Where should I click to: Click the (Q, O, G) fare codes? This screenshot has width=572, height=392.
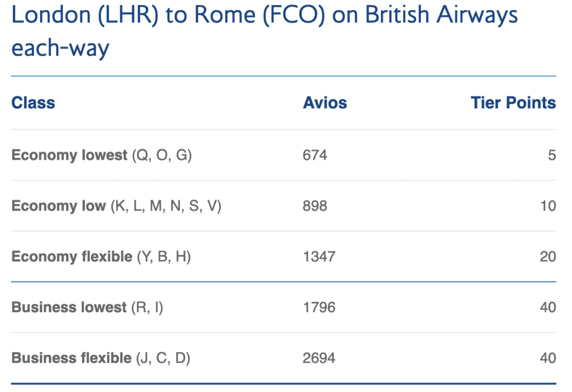(162, 155)
